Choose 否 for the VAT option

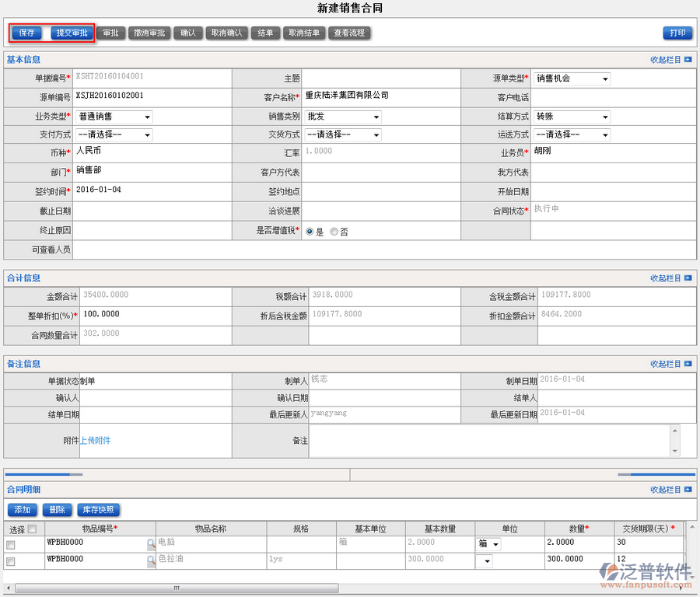(x=334, y=232)
